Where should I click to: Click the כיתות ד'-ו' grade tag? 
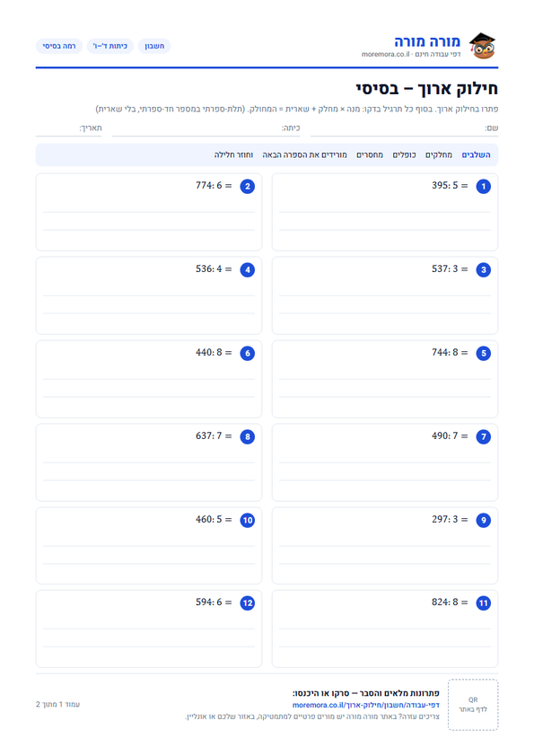[x=110, y=46]
